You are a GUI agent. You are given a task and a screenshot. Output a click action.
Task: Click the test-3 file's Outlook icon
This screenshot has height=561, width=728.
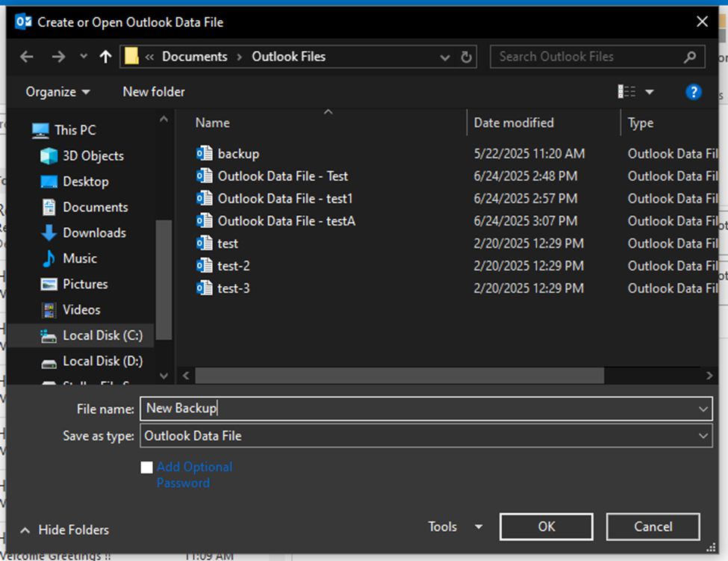[205, 288]
